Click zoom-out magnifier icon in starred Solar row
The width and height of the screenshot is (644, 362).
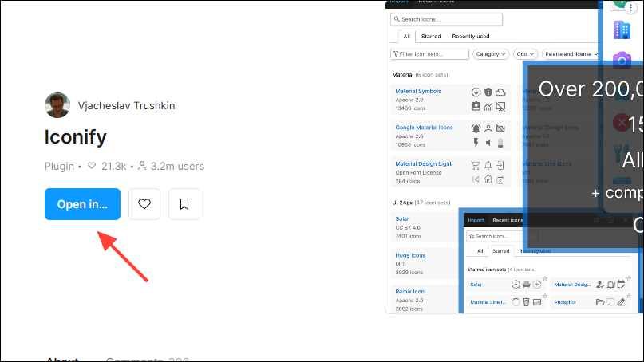[516, 285]
